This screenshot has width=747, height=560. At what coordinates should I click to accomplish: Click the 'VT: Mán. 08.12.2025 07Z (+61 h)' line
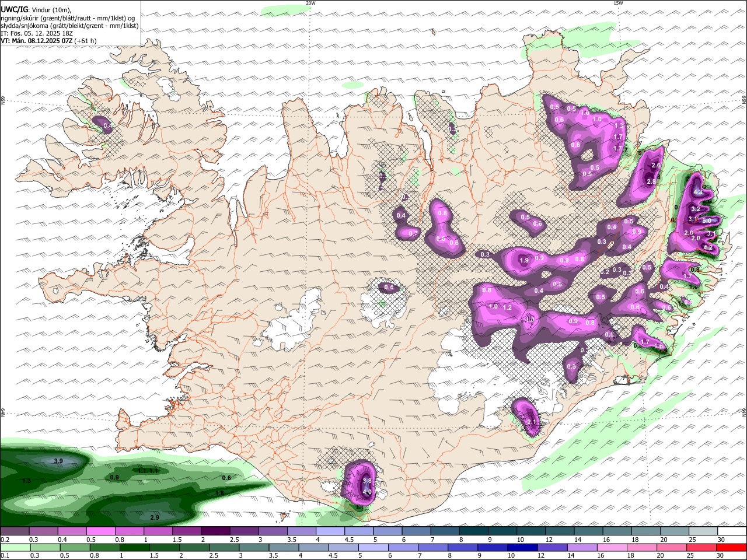(48, 41)
